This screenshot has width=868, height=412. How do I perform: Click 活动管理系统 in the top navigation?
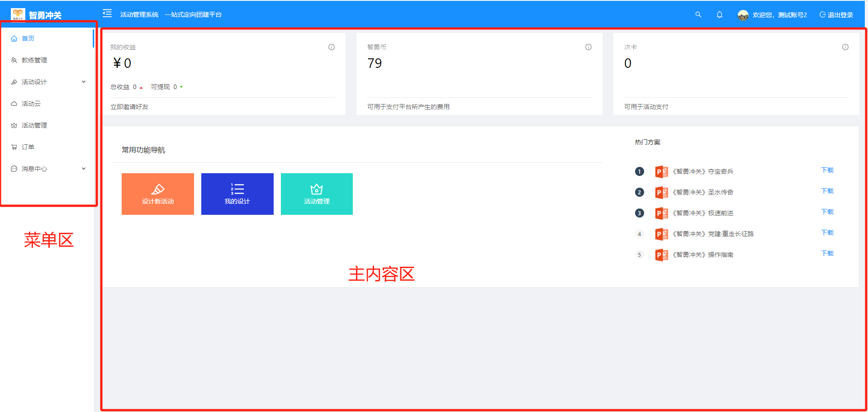point(138,14)
